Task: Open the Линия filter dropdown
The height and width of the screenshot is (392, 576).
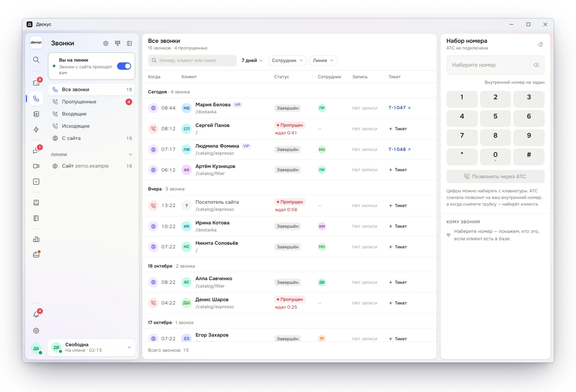Action: point(323,60)
